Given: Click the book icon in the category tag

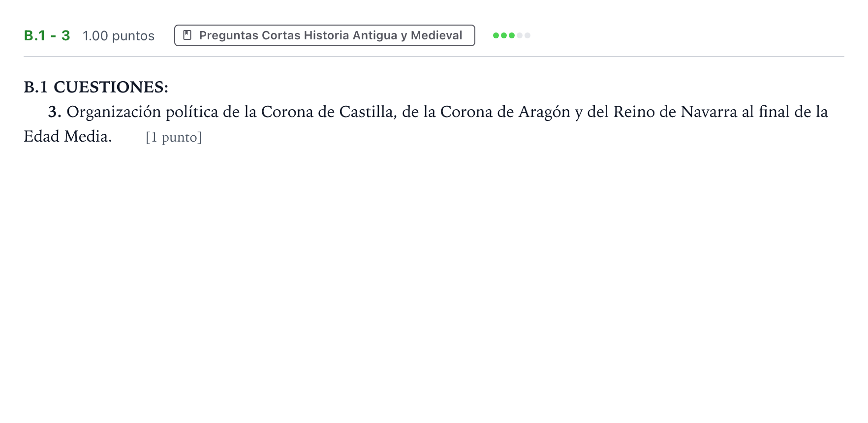Looking at the screenshot, I should tap(187, 35).
